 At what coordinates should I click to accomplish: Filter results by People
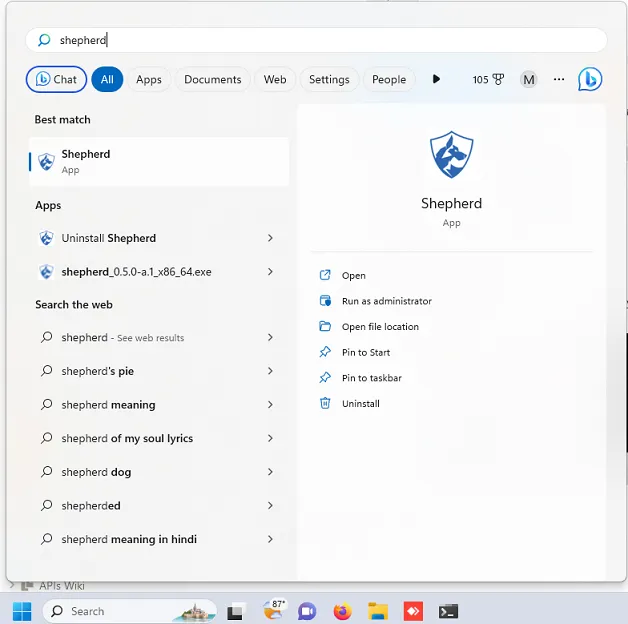(x=389, y=79)
